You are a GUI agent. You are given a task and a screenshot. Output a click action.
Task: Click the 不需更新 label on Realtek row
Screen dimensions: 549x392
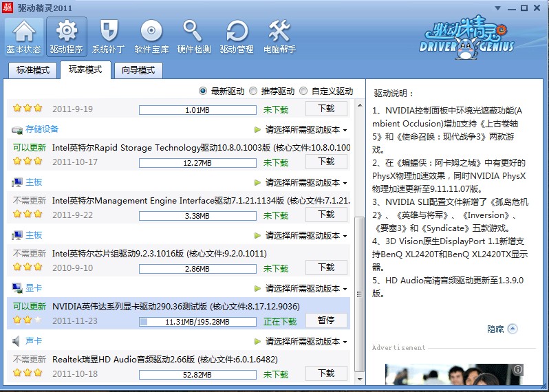(x=30, y=360)
